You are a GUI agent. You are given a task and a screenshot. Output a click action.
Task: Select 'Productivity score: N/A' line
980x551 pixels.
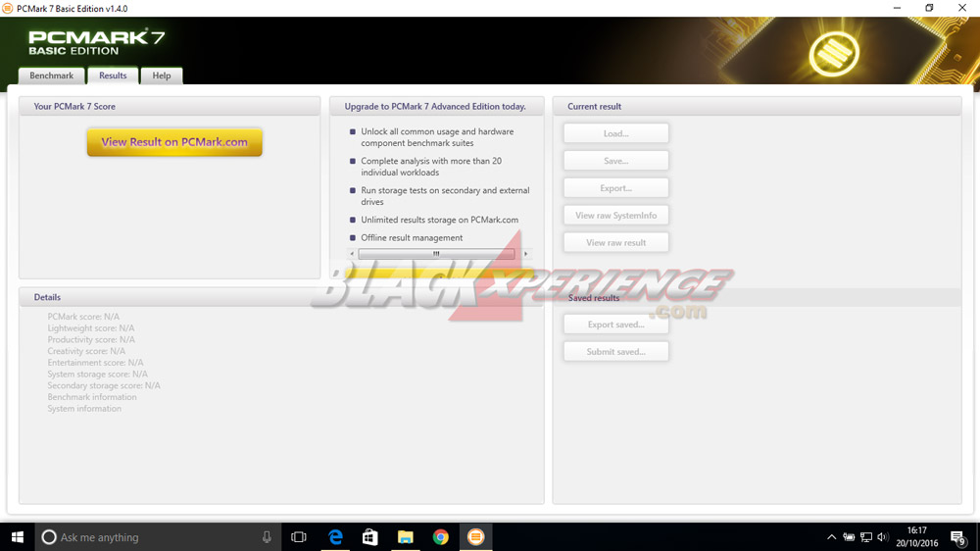pos(91,339)
